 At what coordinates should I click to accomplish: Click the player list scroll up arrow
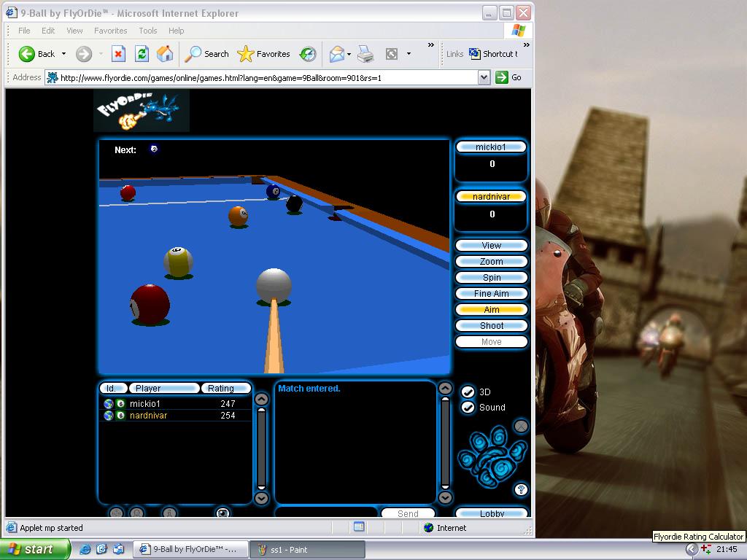pyautogui.click(x=262, y=399)
